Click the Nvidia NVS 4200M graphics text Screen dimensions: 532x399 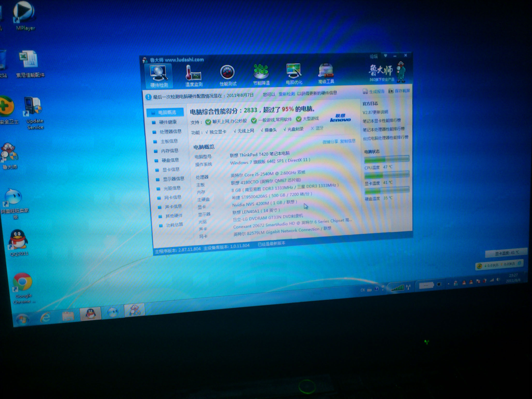(264, 203)
